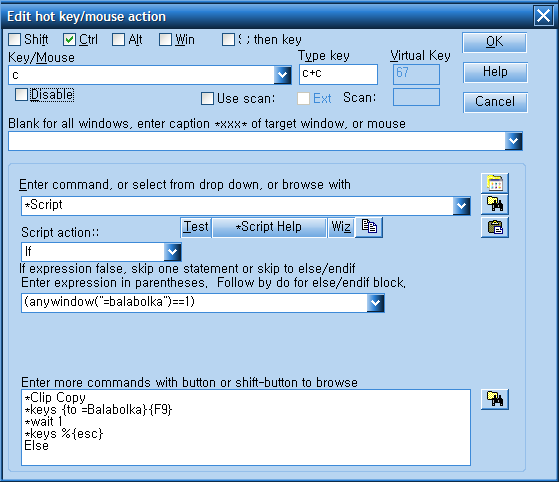Enable the Win modifier checkbox
This screenshot has height=482, width=559.
[x=165, y=39]
